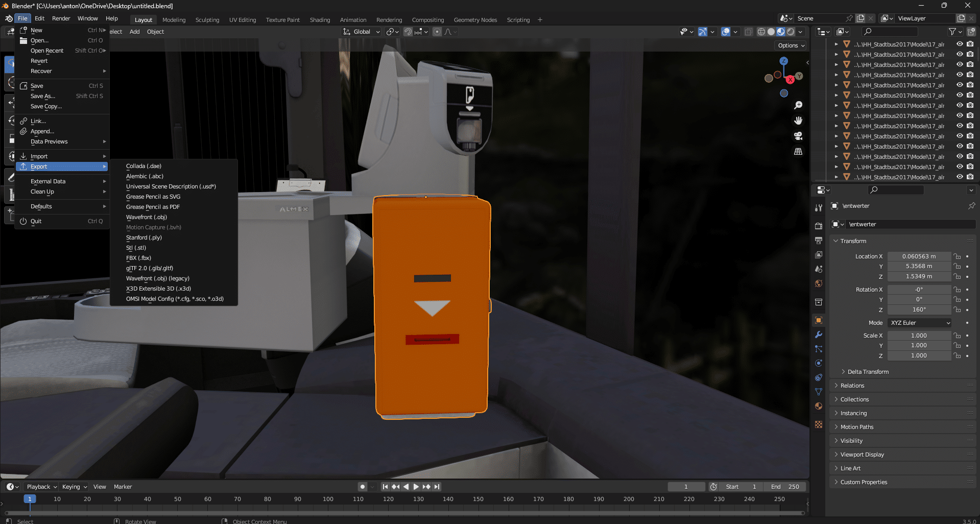
Task: Expand the Delta Transform section
Action: [x=868, y=372]
